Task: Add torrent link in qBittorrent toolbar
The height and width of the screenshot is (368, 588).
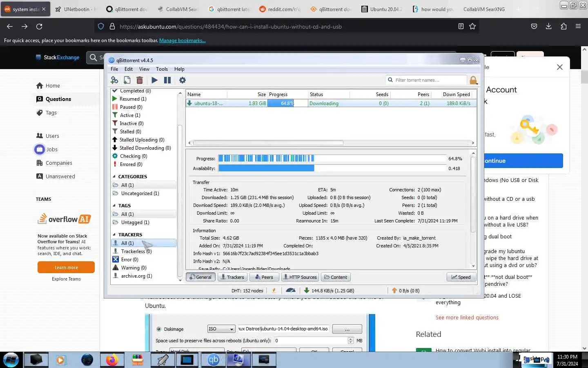Action: (114, 80)
